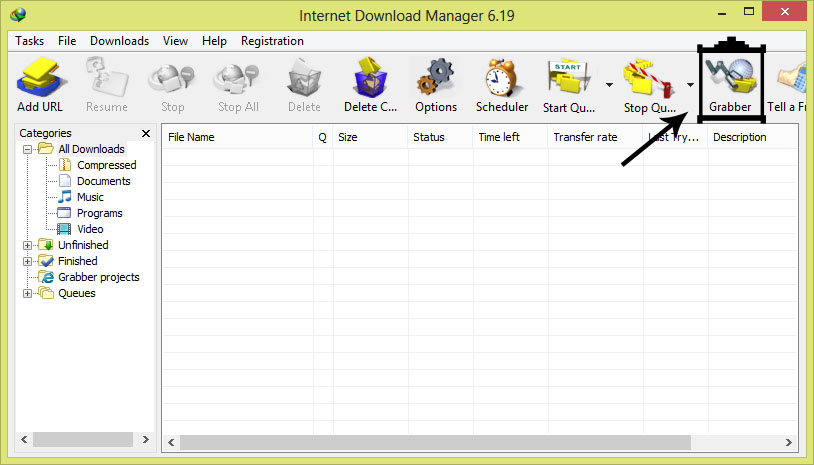Click the Categories panel scrollbar thumb
This screenshot has height=465, width=814.
pos(83,440)
